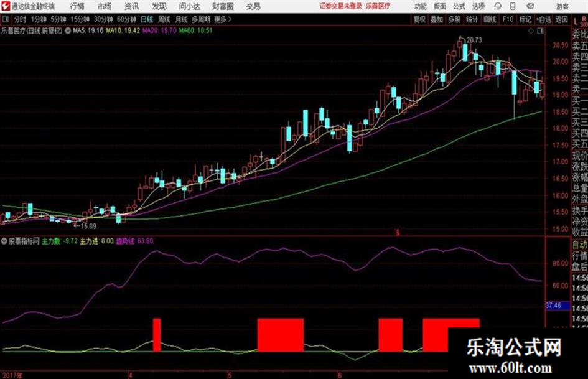The image size is (588, 379).
Task: Toggle the side panel icon at chart top-right
Action: point(540,31)
